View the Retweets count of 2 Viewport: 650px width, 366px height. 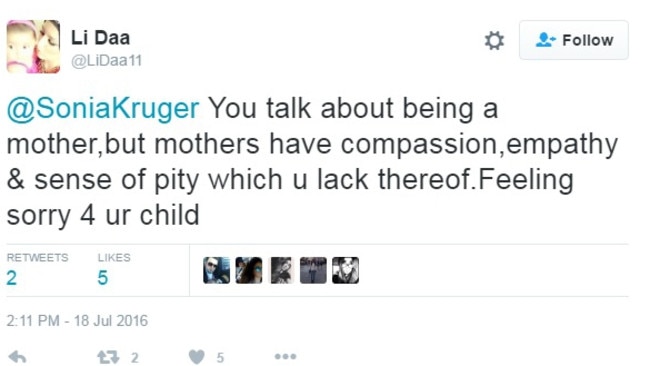coord(12,278)
